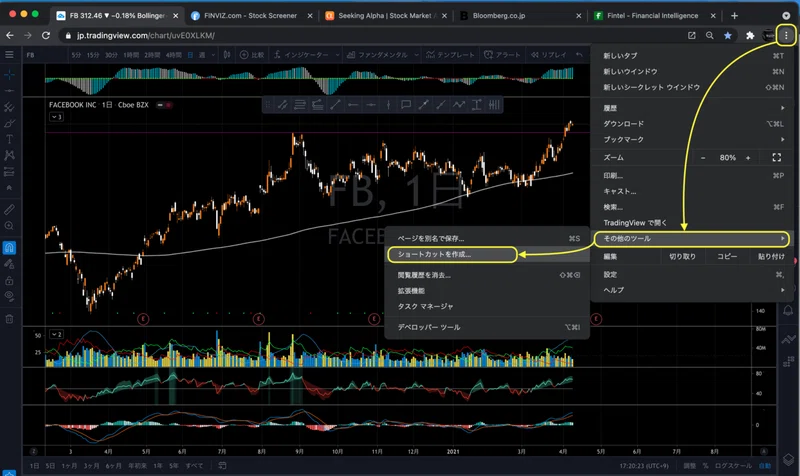Toggle the magnet mode icon in left sidebar

(x=9, y=248)
